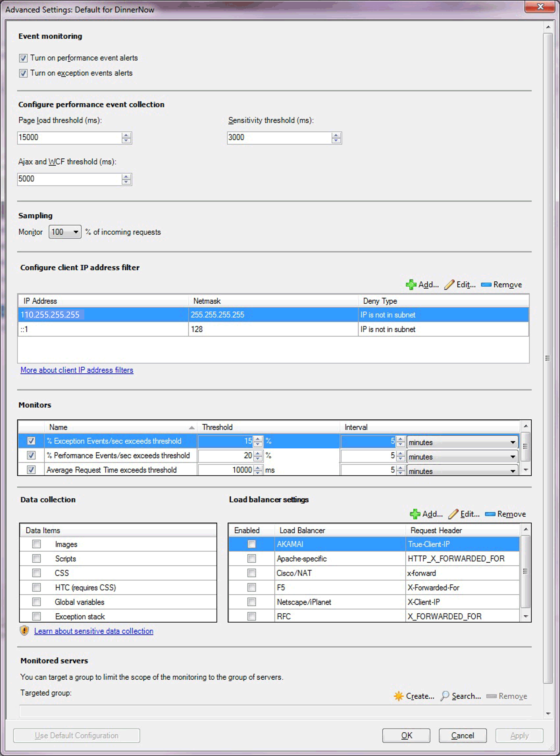560x756 pixels.
Task: Click the Apply button
Action: pos(519,735)
